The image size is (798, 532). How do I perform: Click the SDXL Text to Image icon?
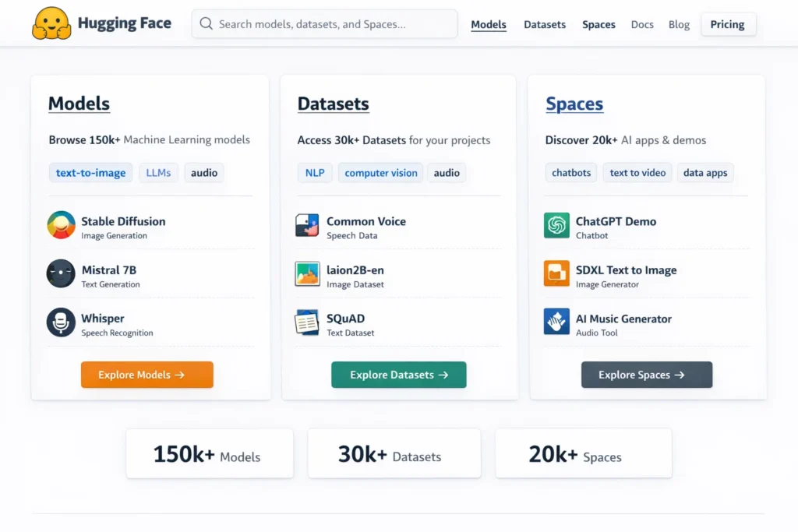pyautogui.click(x=556, y=273)
